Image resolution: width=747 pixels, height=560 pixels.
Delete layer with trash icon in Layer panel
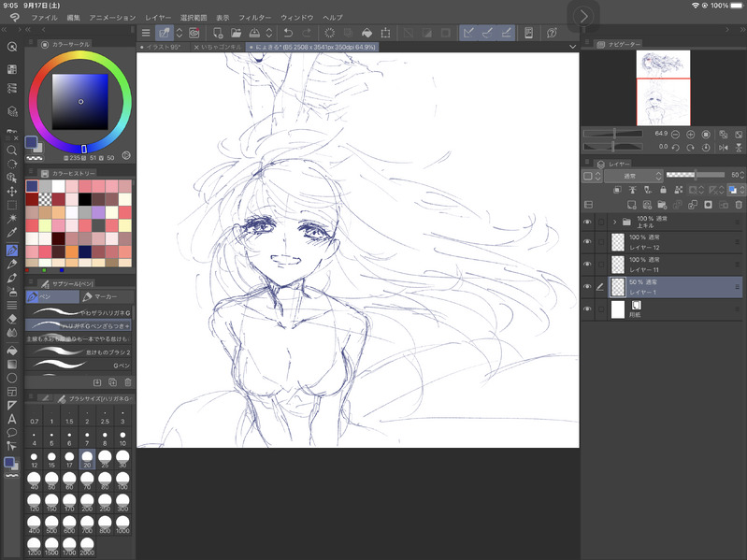click(739, 205)
